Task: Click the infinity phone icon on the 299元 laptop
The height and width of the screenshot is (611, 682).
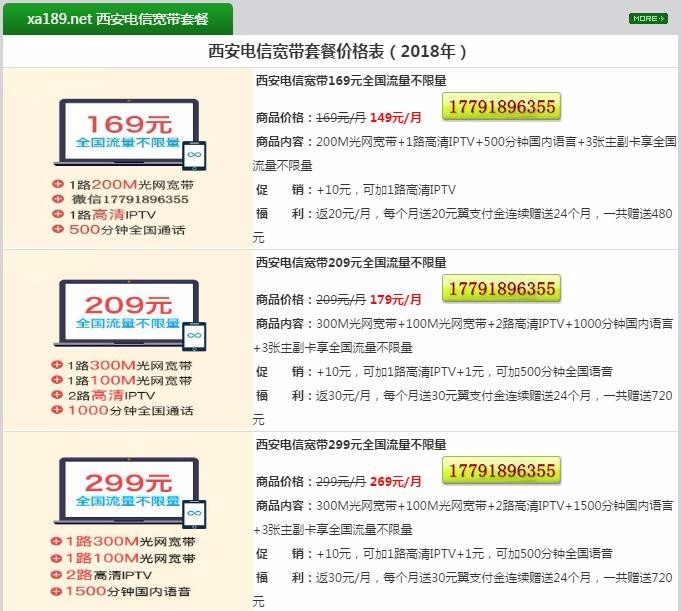Action: (194, 514)
